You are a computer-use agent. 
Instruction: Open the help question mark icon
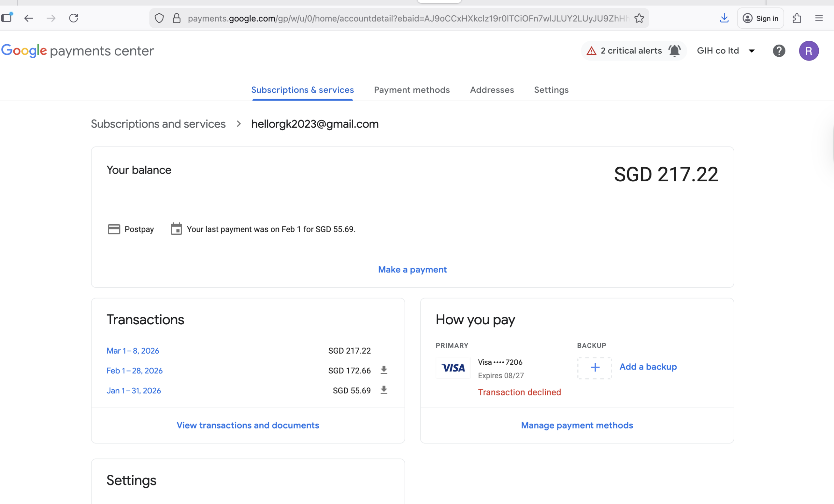779,51
